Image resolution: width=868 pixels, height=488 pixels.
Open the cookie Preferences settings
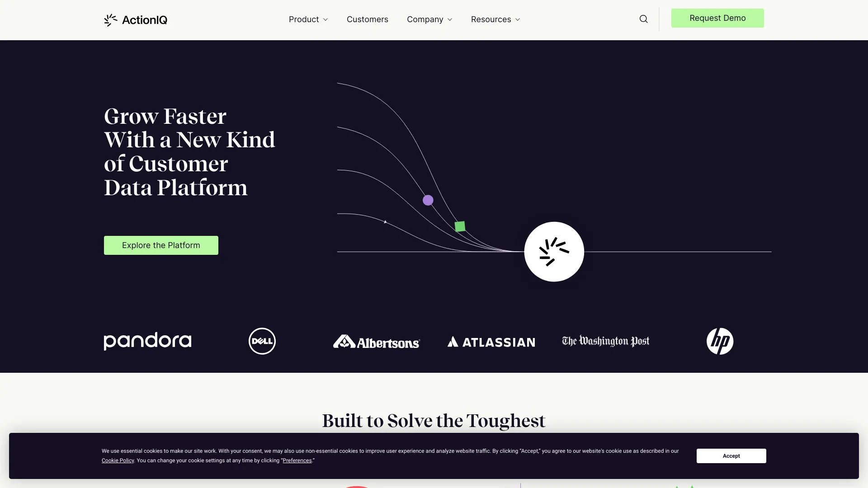pyautogui.click(x=297, y=460)
